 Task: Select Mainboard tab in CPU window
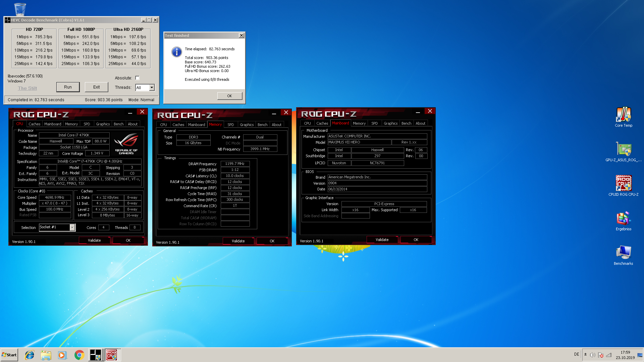click(53, 124)
